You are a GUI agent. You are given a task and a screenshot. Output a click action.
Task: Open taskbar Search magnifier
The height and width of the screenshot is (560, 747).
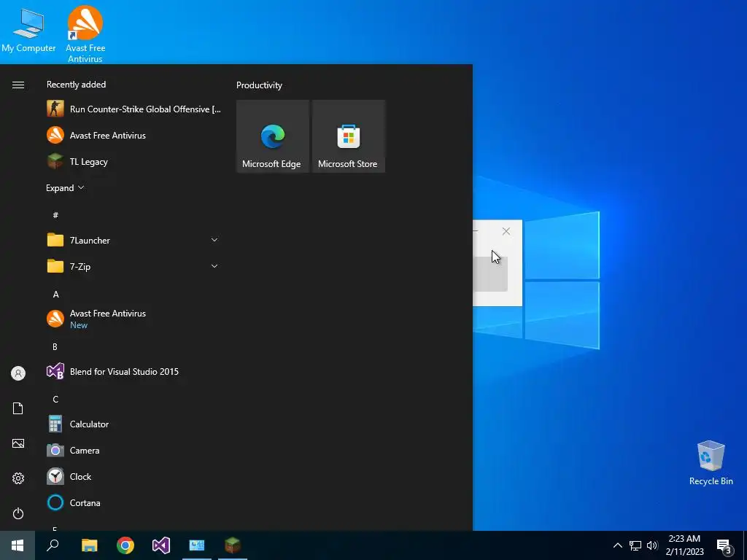coord(53,545)
